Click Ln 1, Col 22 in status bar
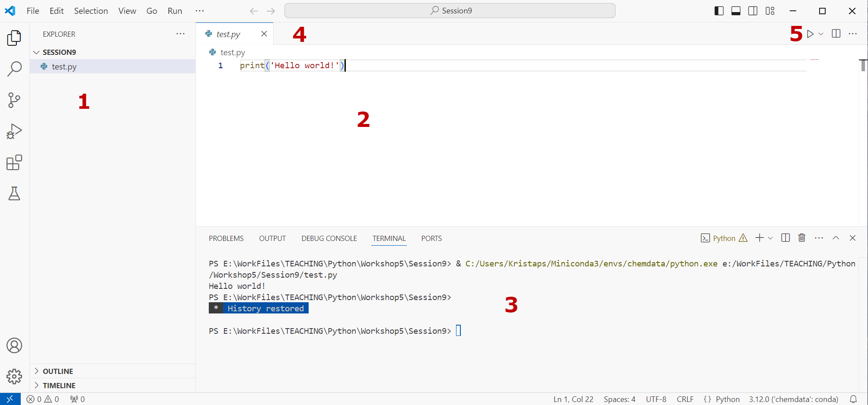The width and height of the screenshot is (868, 405). pos(573,399)
